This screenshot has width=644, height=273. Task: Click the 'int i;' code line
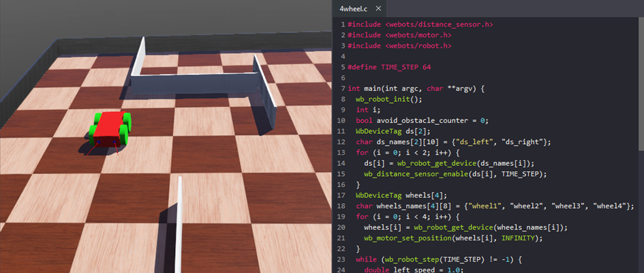368,110
